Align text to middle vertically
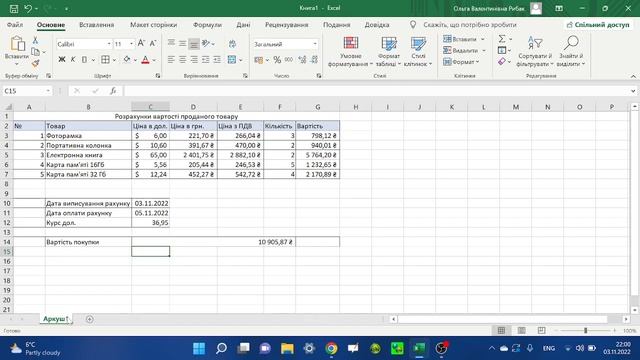 [x=182, y=43]
